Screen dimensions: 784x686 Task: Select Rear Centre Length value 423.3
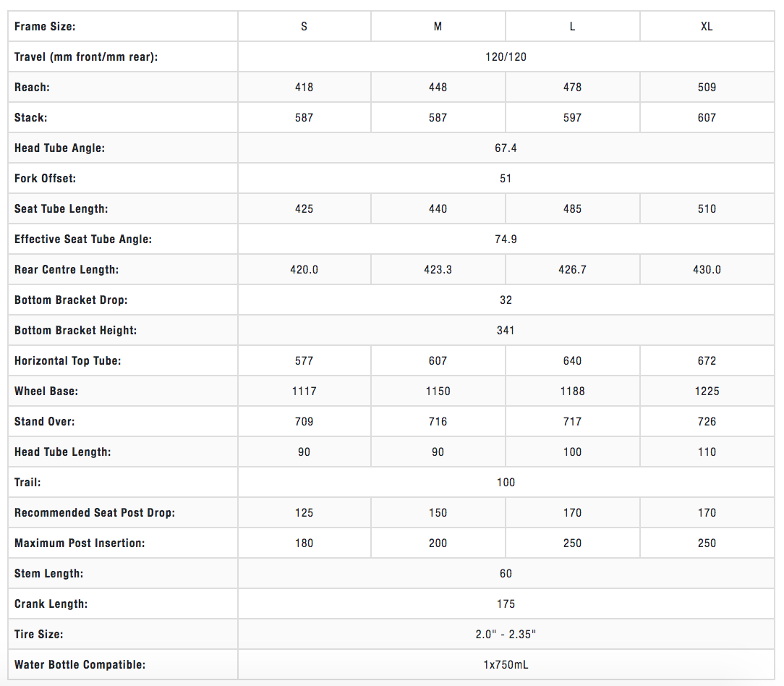pyautogui.click(x=438, y=270)
